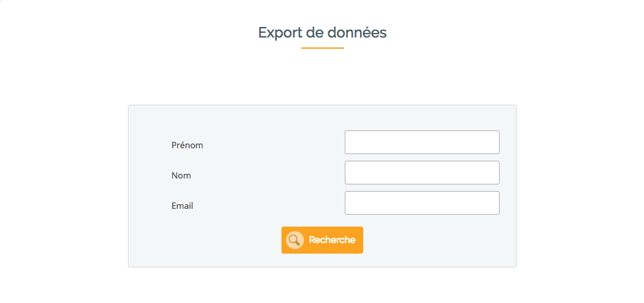This screenshot has height=303, width=644.
Task: Click the orange Recherche button
Action: (322, 240)
